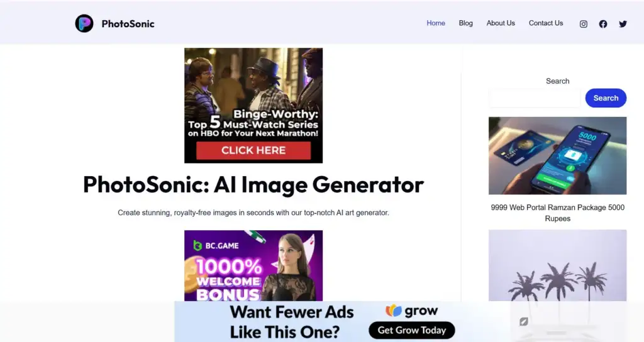
Task: Click the Get Grow Today button
Action: pyautogui.click(x=412, y=330)
